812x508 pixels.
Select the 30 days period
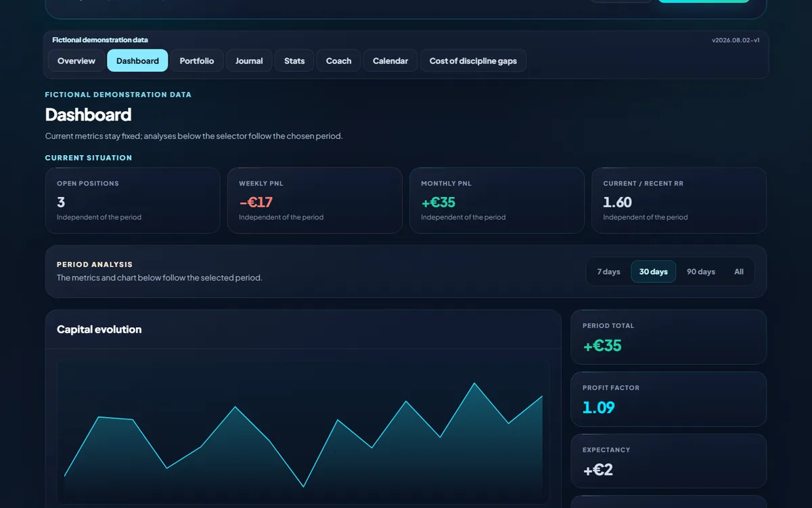pyautogui.click(x=654, y=272)
